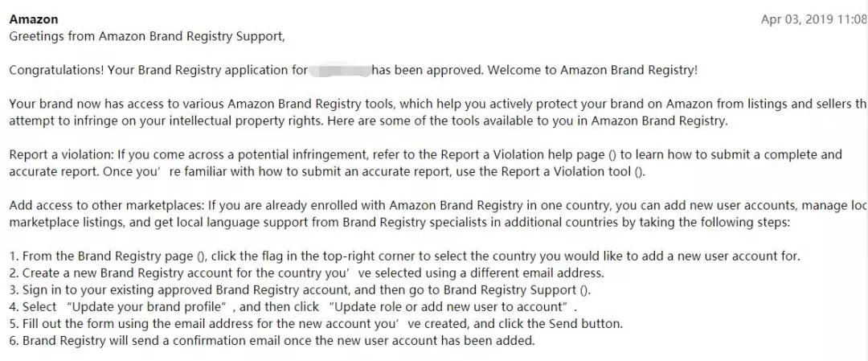Click the Apr 03, 2019 timestamp
The width and height of the screenshot is (868, 361).
coord(813,19)
